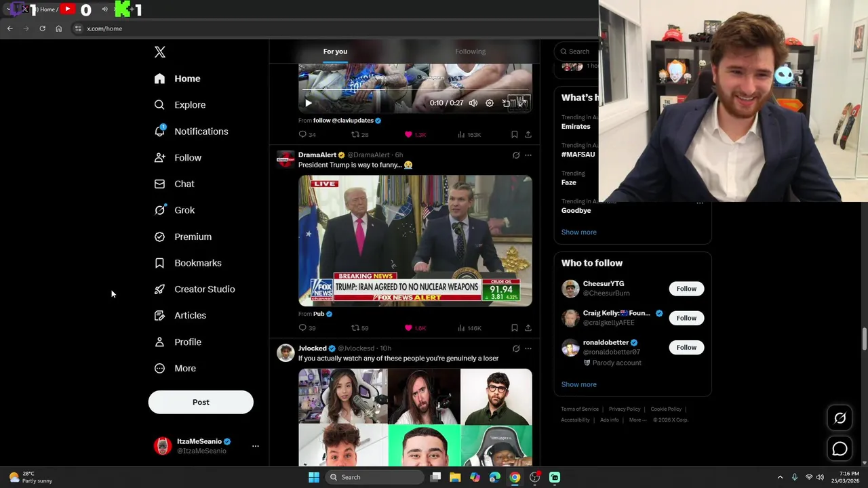This screenshot has height=488, width=868.
Task: Share the DramaAlert post
Action: 528,328
